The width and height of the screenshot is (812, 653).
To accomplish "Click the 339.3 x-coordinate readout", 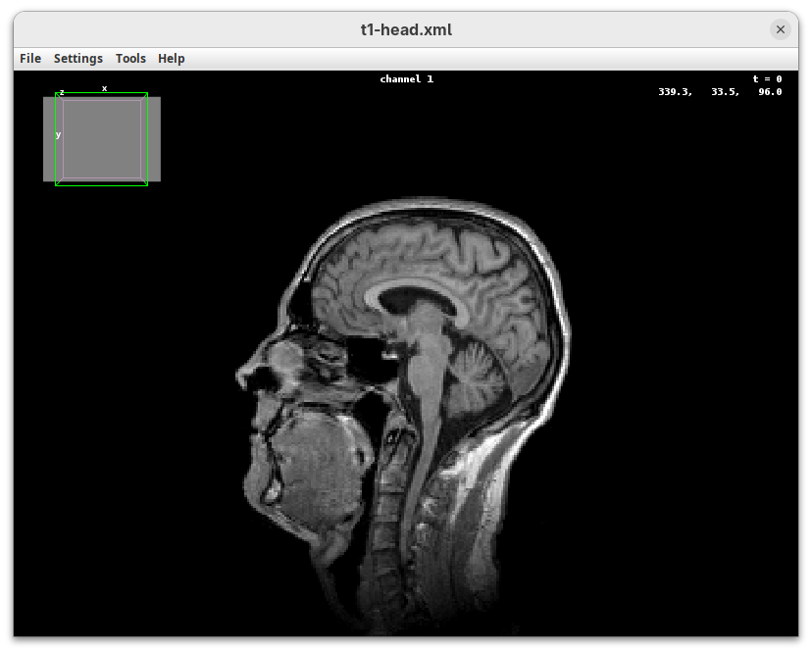I will [x=675, y=92].
